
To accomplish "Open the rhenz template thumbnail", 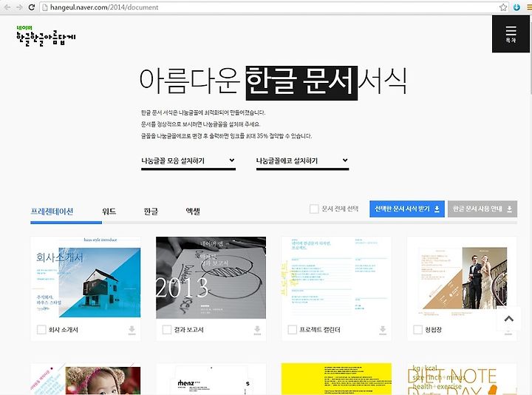I will (211, 379).
